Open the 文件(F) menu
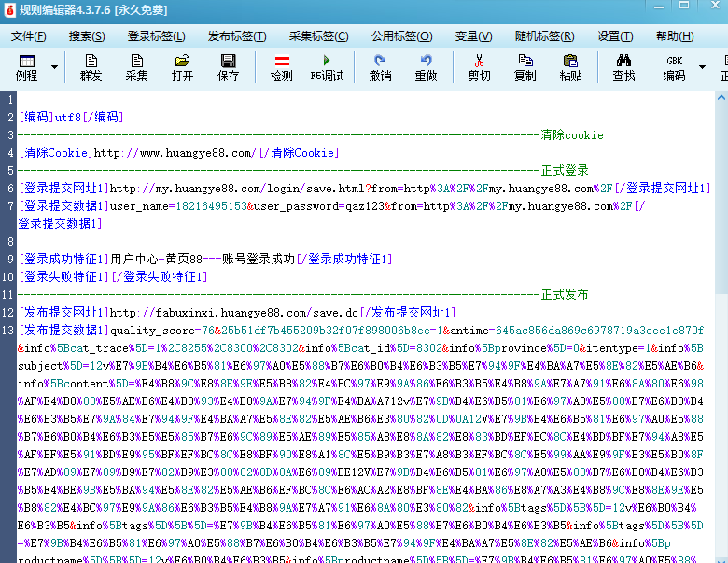728x563 pixels. click(x=28, y=36)
